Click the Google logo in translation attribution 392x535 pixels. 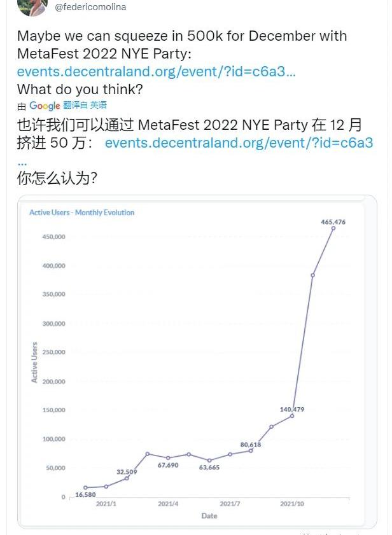[45, 106]
